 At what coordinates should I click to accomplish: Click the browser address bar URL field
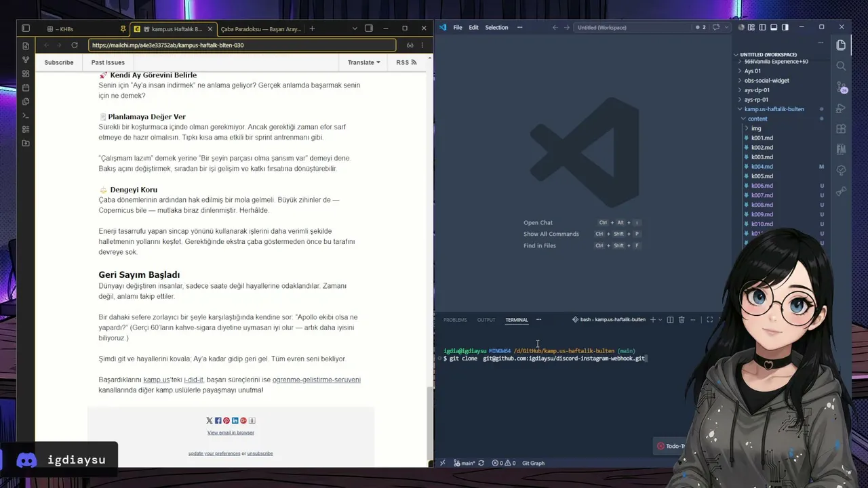[241, 45]
